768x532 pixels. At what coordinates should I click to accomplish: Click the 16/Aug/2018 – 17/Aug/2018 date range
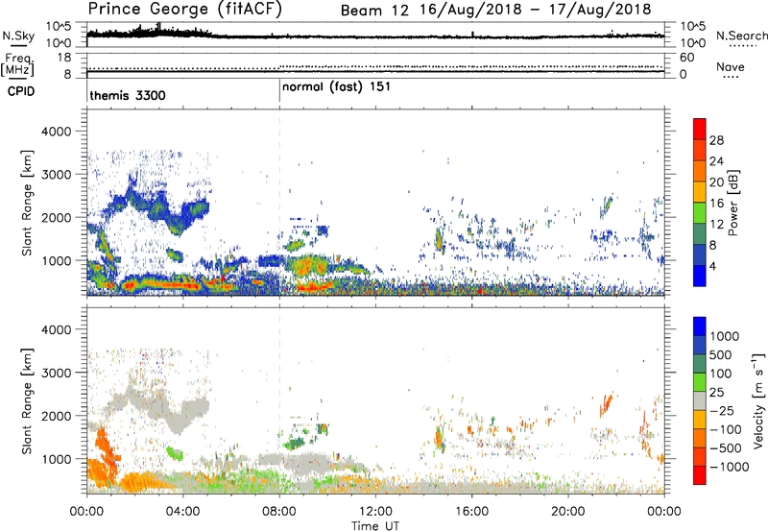[x=536, y=10]
